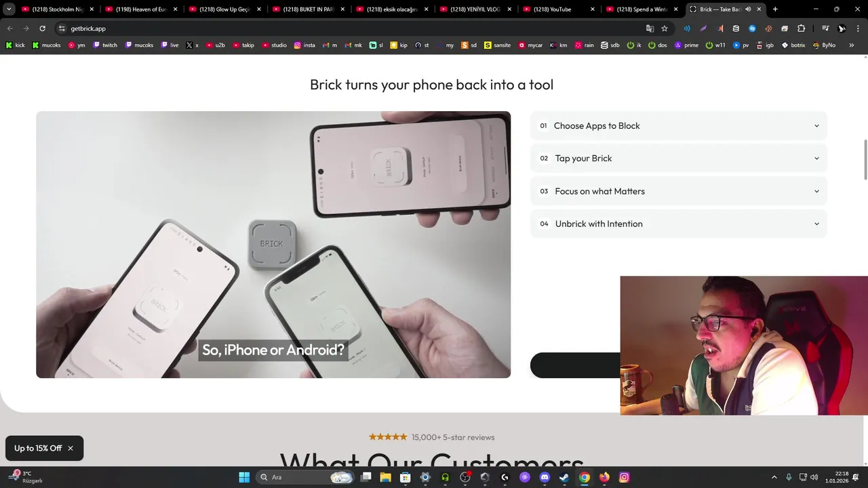The image size is (868, 488).
Task: Open Discord from the taskbar
Action: point(544,477)
